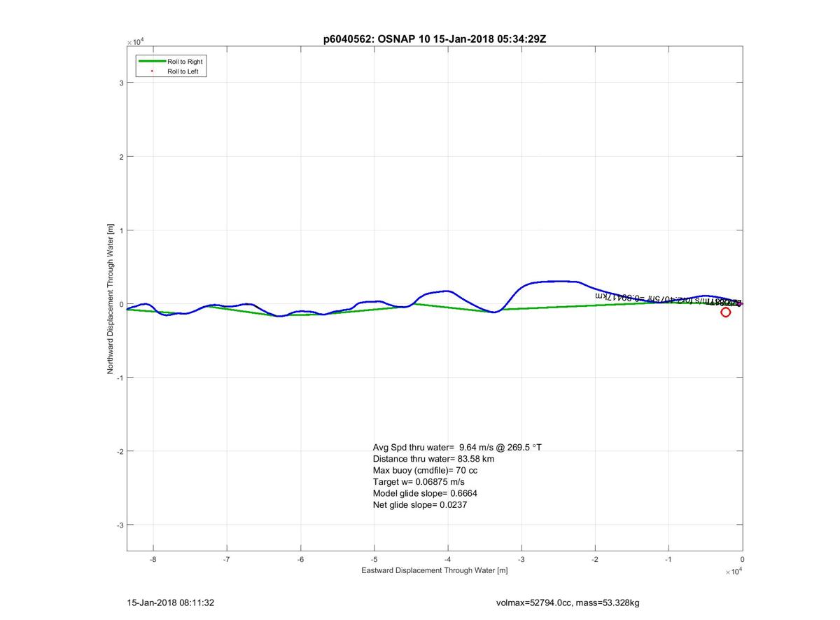Click x-axis tick label -8

pos(152,559)
